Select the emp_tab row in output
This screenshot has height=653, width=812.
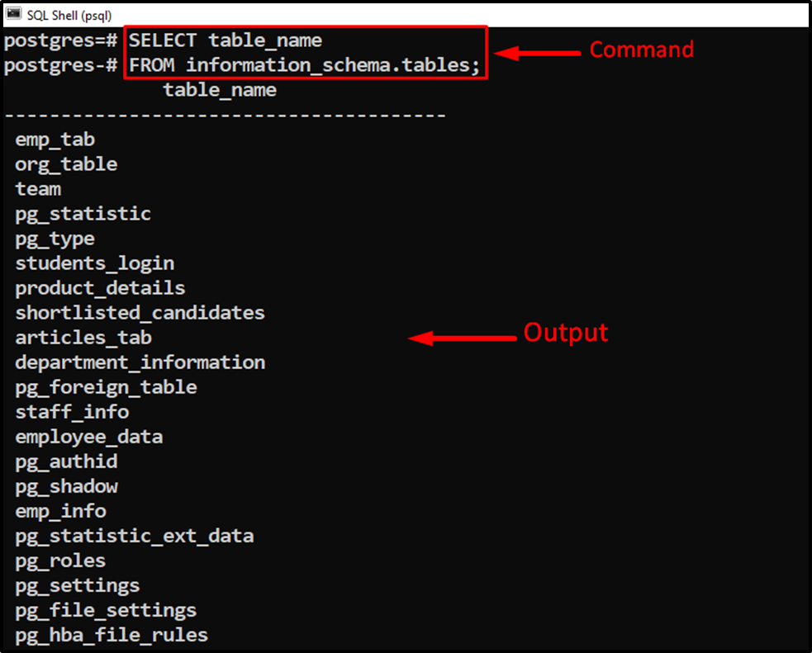coord(55,140)
